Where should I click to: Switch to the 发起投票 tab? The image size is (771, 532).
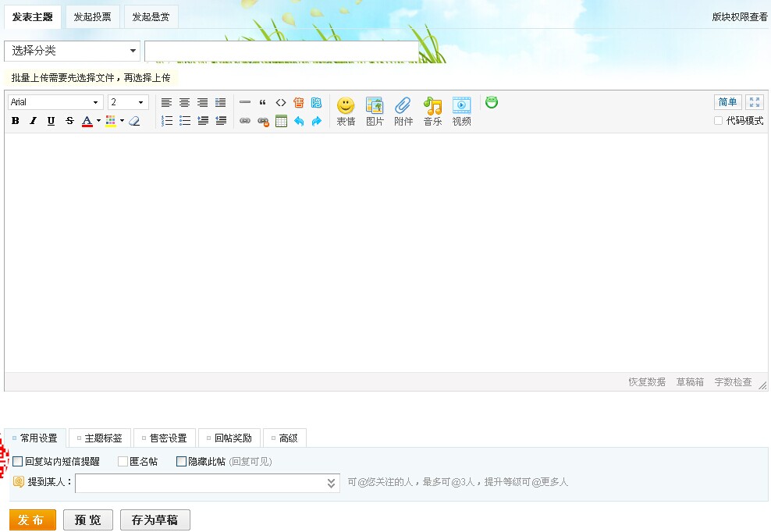92,16
